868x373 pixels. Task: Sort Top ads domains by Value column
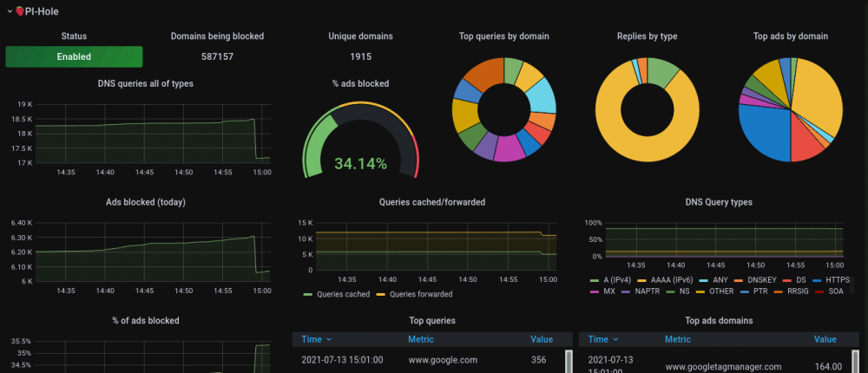pos(825,339)
